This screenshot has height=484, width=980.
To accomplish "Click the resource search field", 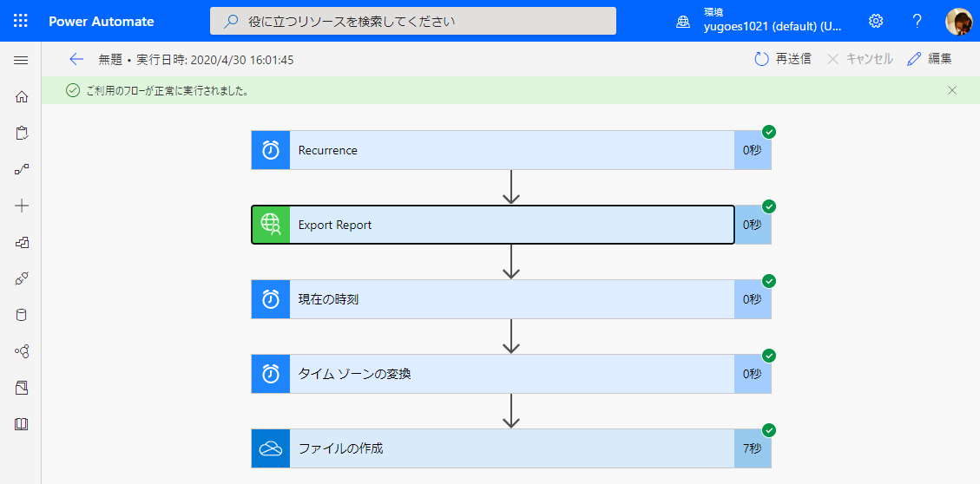I will tap(413, 21).
